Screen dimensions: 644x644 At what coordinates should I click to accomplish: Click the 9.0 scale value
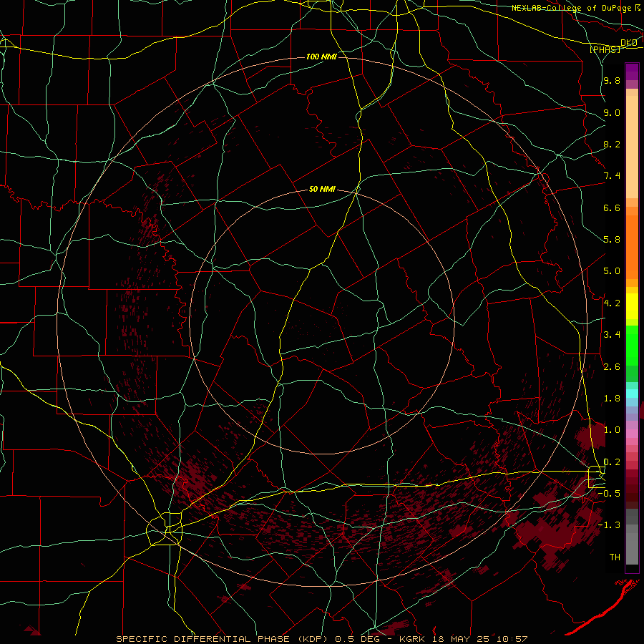(x=612, y=112)
